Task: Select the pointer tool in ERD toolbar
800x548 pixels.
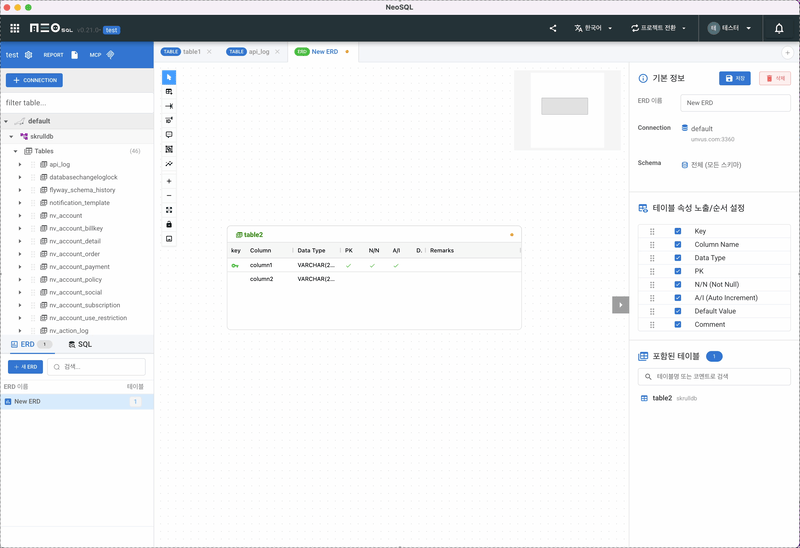Action: coord(168,77)
